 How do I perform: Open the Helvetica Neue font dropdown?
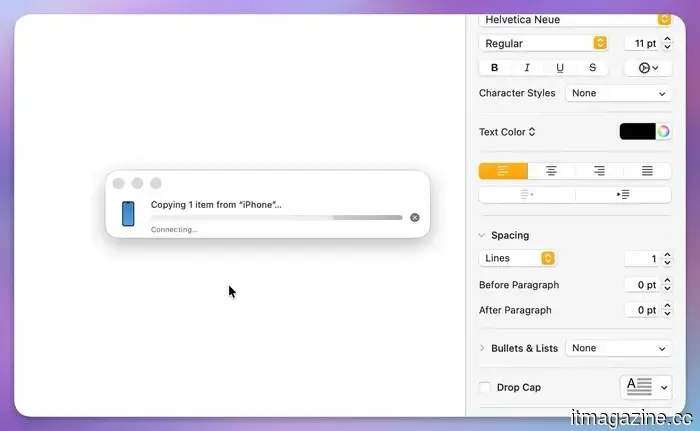575,20
